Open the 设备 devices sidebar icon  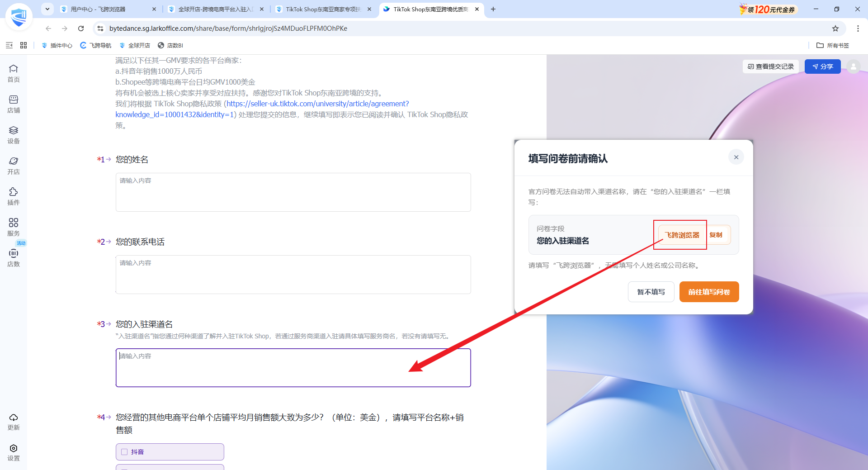click(x=14, y=135)
